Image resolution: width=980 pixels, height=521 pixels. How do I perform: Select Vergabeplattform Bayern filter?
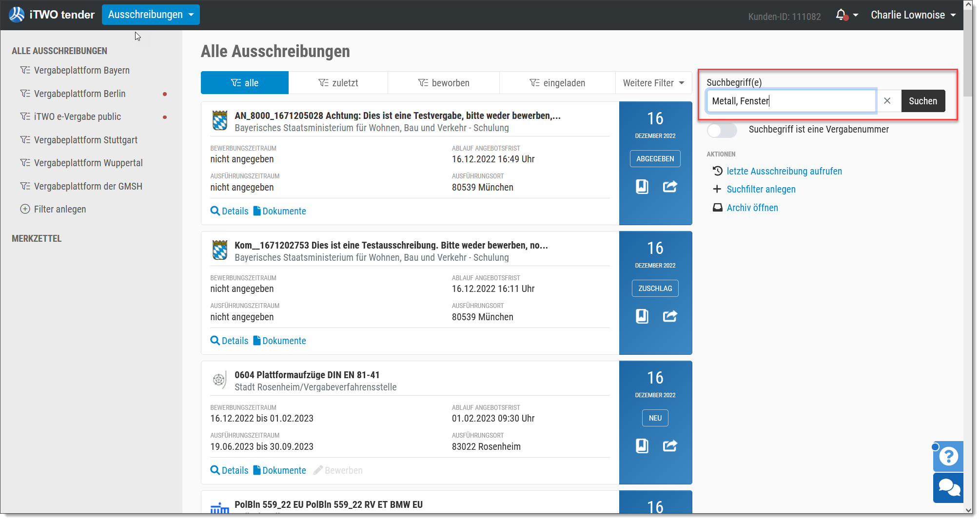pos(82,70)
